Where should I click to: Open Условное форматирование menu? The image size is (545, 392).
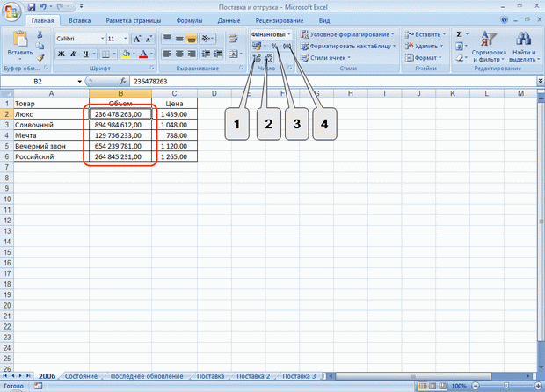coord(347,34)
